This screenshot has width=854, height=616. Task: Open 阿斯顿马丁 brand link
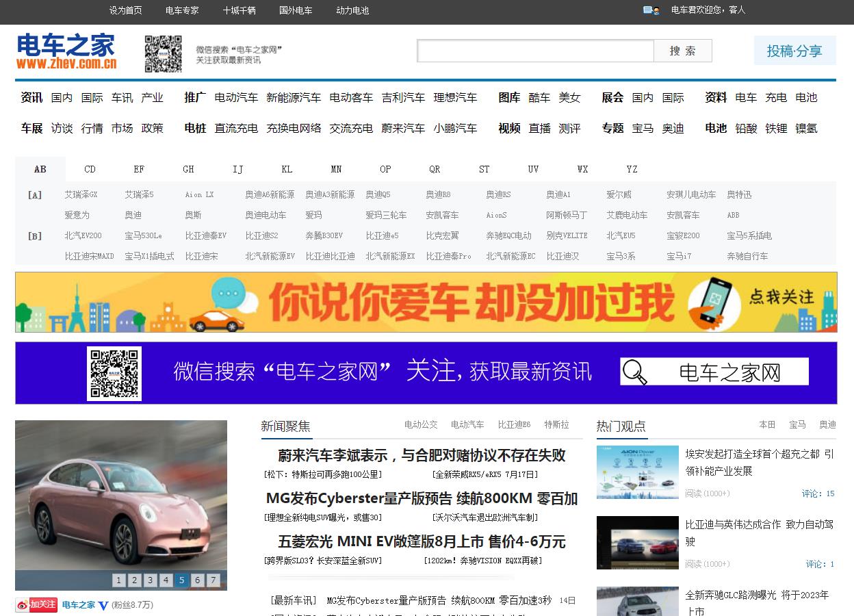tap(567, 216)
